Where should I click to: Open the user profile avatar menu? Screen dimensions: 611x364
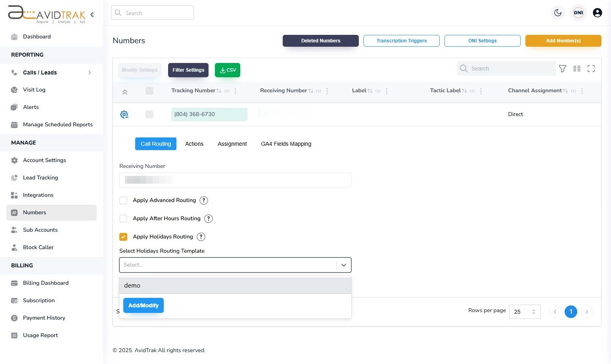tap(598, 13)
